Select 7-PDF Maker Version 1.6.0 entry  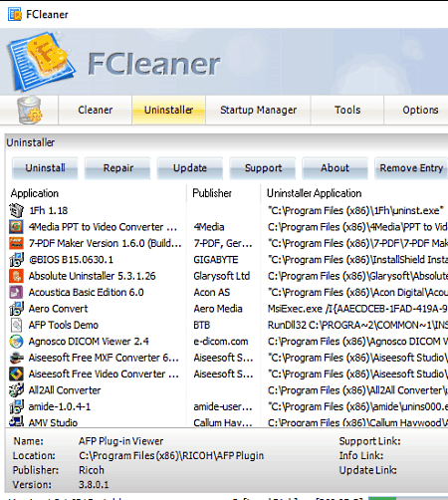pos(105,243)
